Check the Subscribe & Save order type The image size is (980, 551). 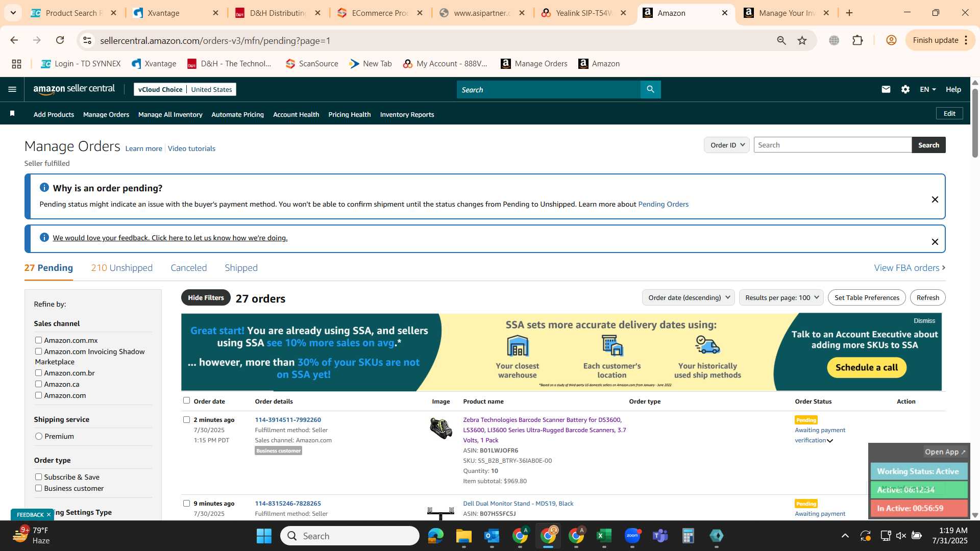click(x=38, y=477)
